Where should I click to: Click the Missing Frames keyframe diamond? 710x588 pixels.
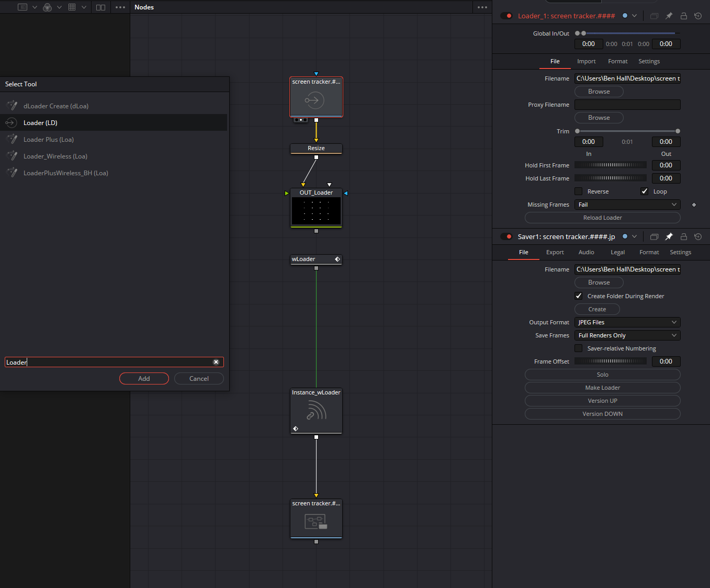pyautogui.click(x=694, y=205)
